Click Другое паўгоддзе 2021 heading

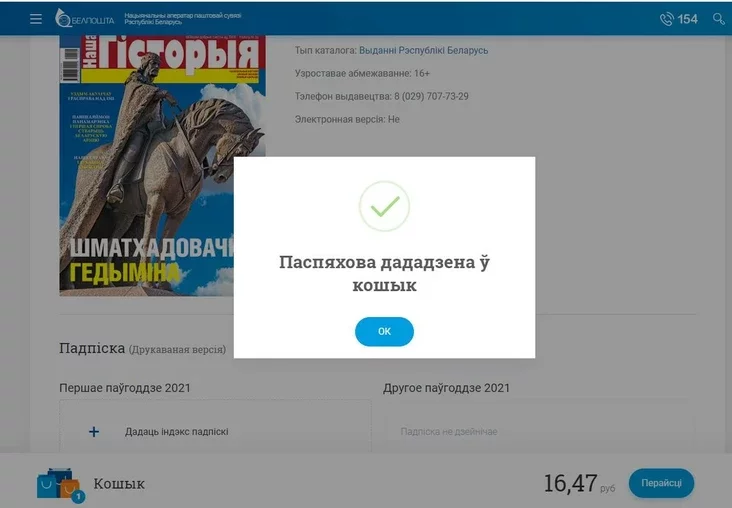[446, 388]
